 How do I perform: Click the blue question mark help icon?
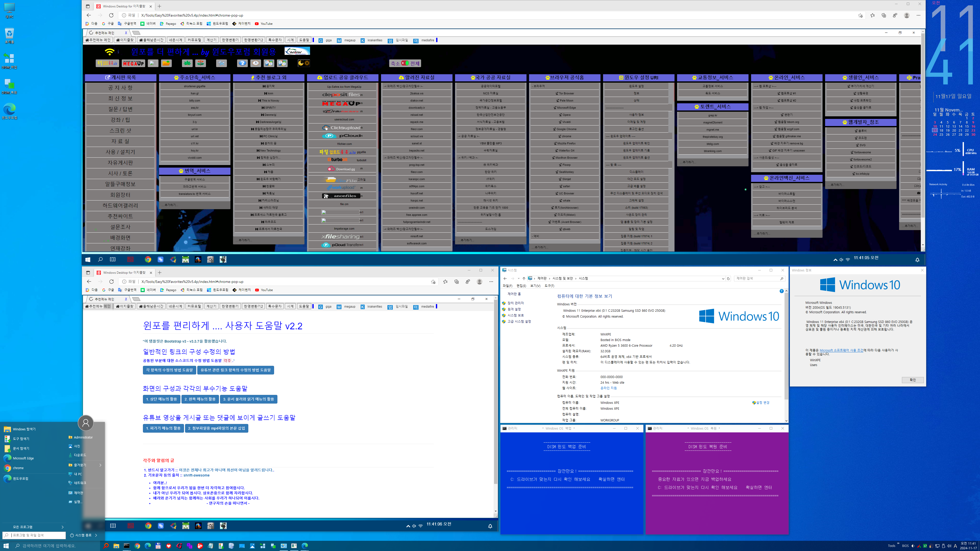point(242,63)
